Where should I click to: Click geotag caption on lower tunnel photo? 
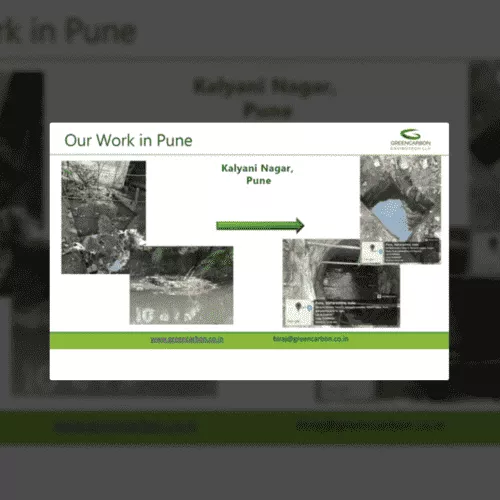pyautogui.click(x=356, y=313)
